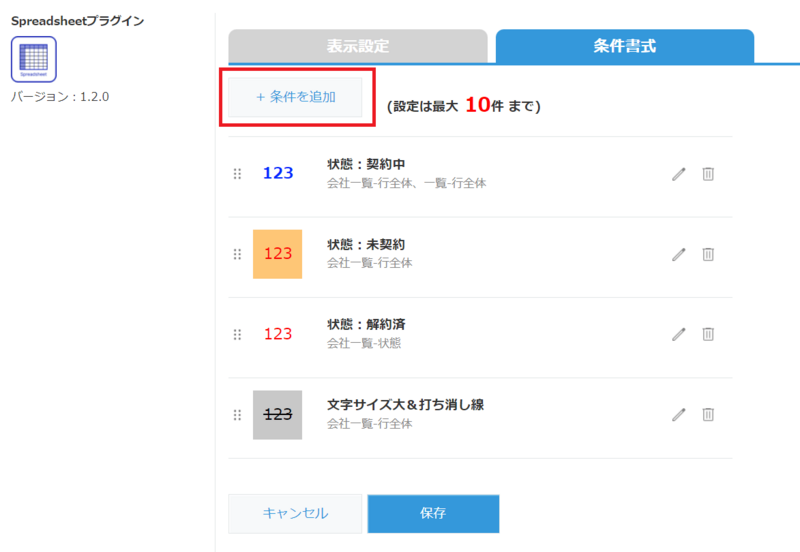Grab the drag handle of 状態：解約済 row
The height and width of the screenshot is (552, 800).
(x=237, y=334)
